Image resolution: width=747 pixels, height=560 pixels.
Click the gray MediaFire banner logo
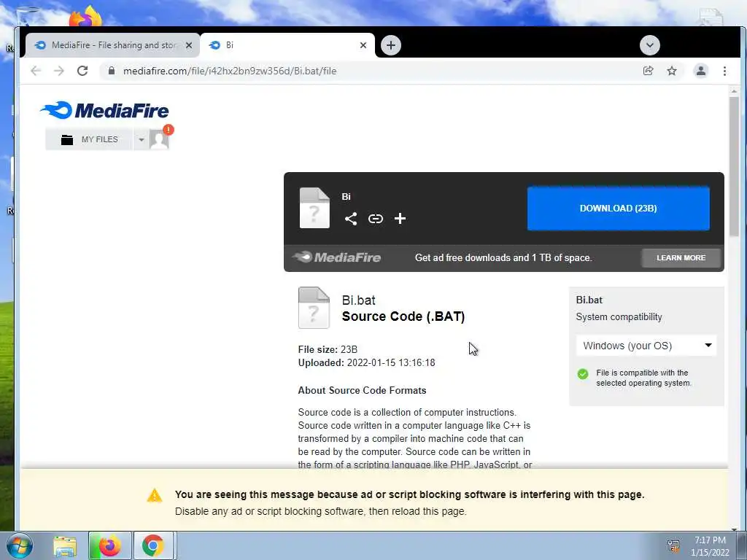click(337, 257)
